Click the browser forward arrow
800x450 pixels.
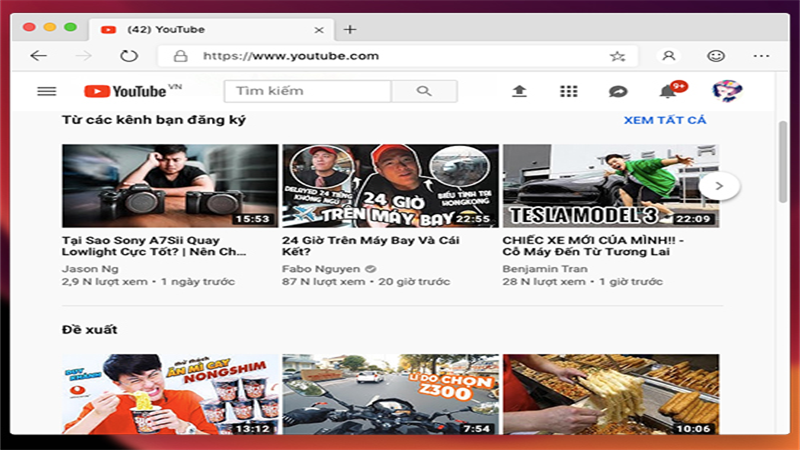[83, 56]
